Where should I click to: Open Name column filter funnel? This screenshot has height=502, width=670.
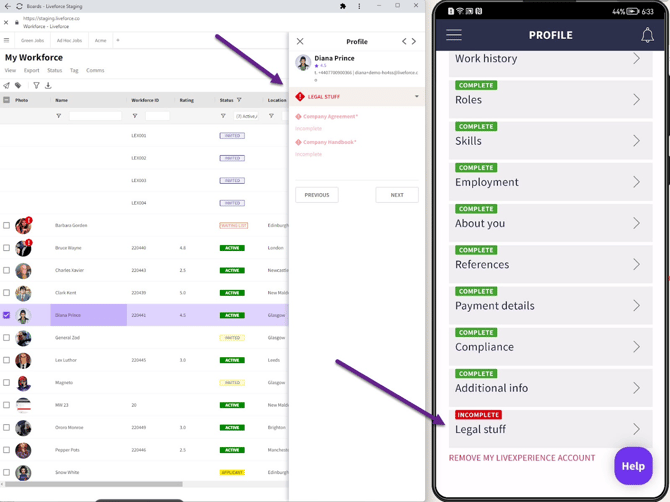(x=59, y=116)
